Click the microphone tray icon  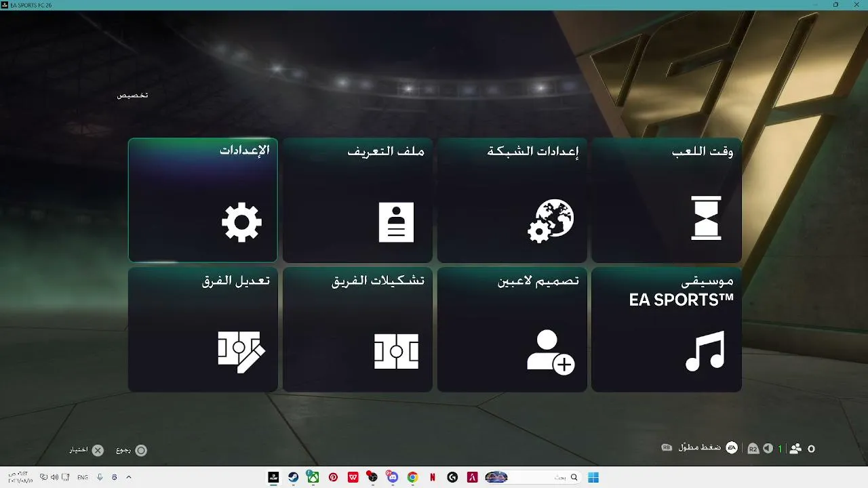click(100, 477)
